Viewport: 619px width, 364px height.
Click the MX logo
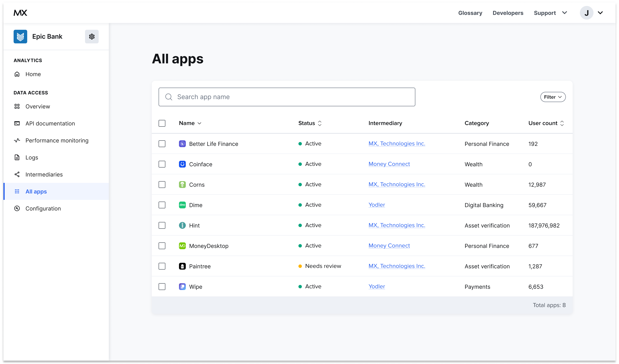[x=20, y=13]
